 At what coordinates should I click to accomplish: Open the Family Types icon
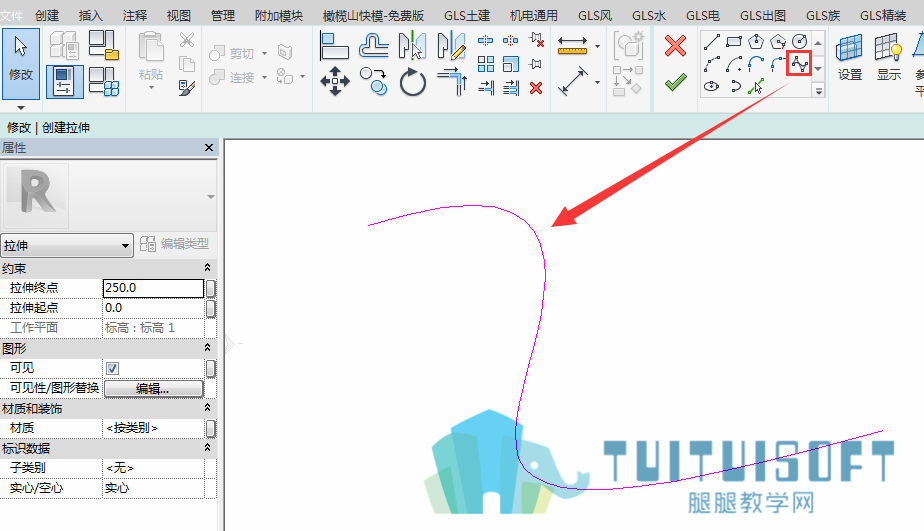click(64, 46)
